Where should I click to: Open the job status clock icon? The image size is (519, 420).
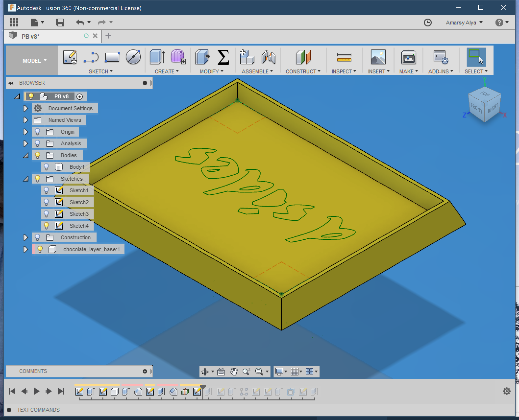pos(428,23)
